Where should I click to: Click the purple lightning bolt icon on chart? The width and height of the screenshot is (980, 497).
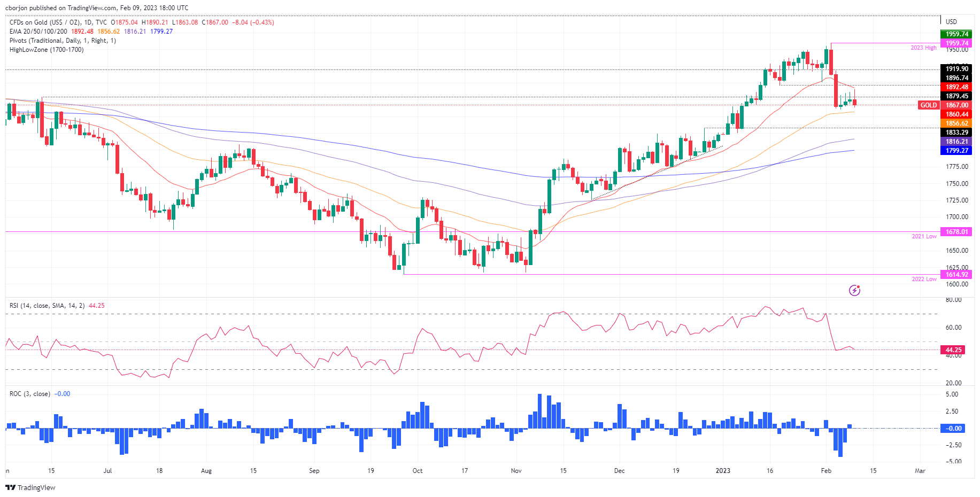[x=854, y=290]
